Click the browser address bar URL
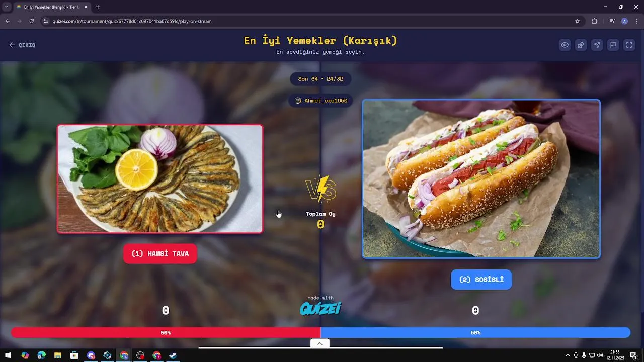Image resolution: width=644 pixels, height=362 pixels. click(132, 21)
